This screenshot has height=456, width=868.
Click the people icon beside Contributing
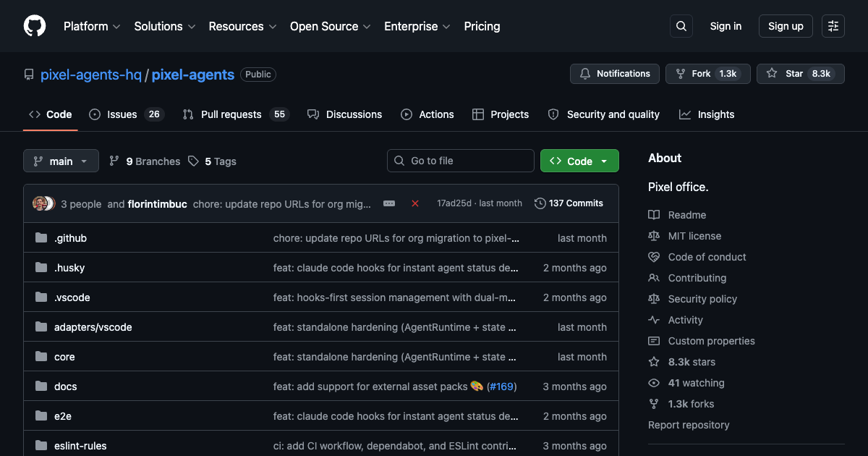coord(654,278)
